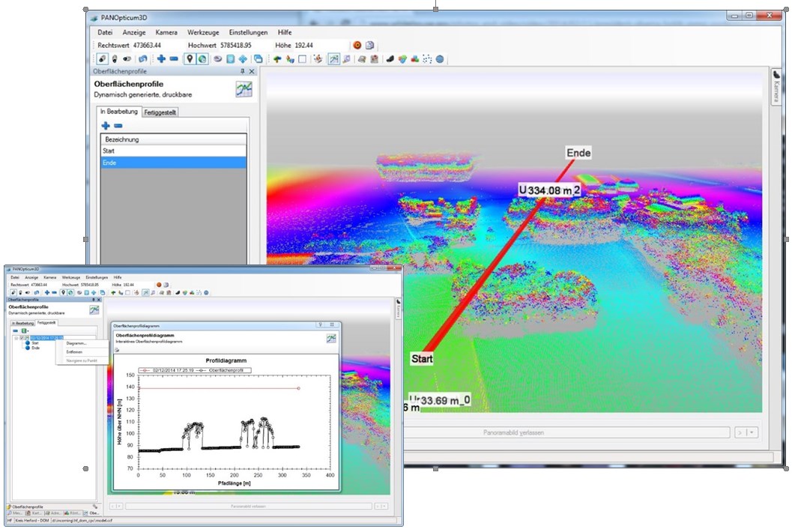Close the Oberflächenprofile panel in large window
This screenshot has height=532, width=792.
tap(252, 72)
